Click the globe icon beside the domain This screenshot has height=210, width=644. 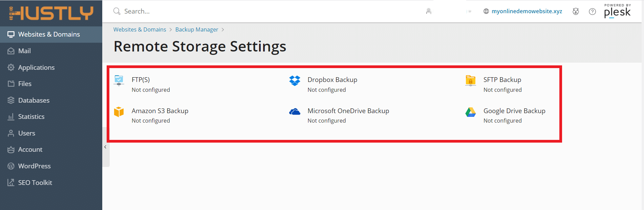coord(486,11)
